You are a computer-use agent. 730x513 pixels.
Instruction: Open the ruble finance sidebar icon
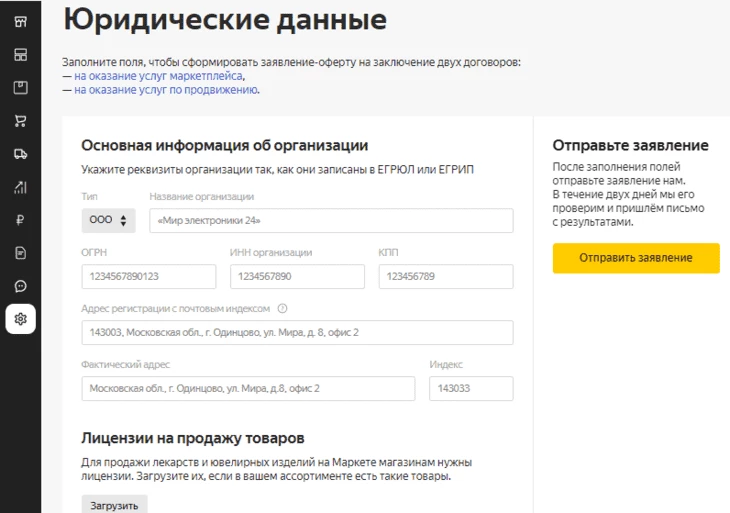(20, 220)
